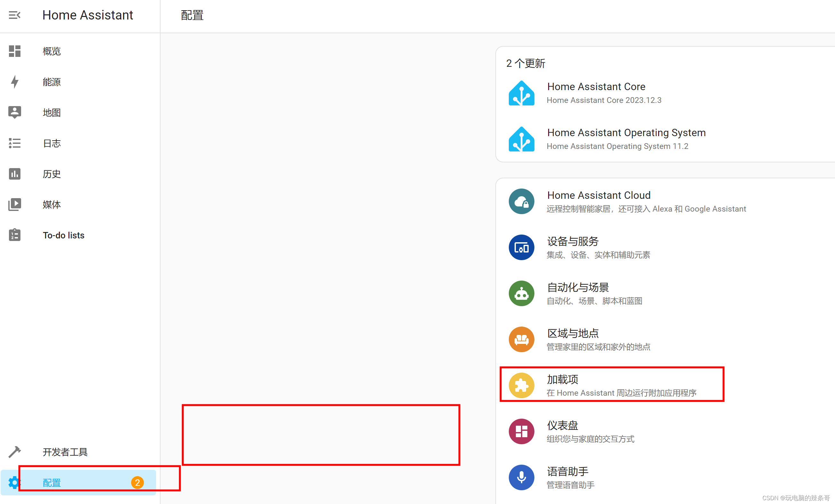Click 'Home Assistant Operating System 11.2' version text
Viewport: 835px width, 504px height.
point(618,146)
